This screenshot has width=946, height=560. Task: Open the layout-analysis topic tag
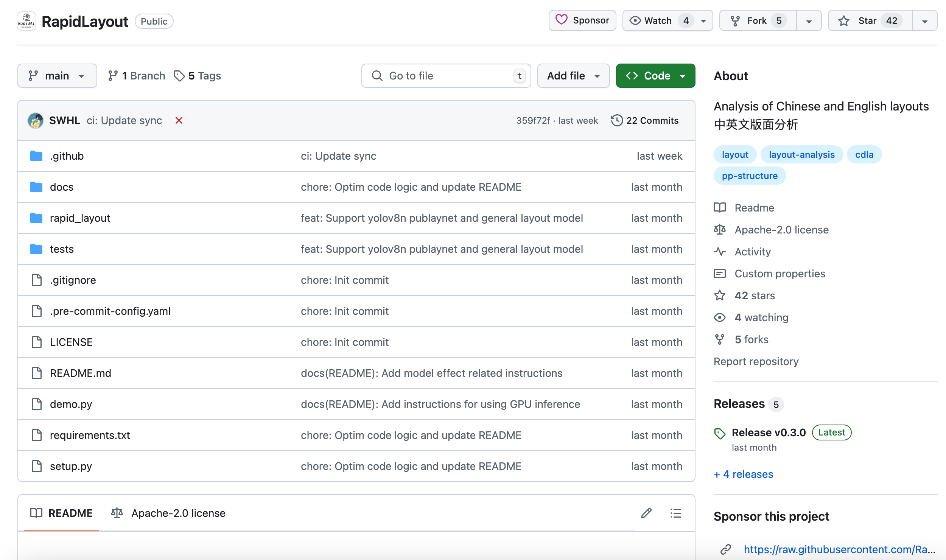tap(802, 154)
